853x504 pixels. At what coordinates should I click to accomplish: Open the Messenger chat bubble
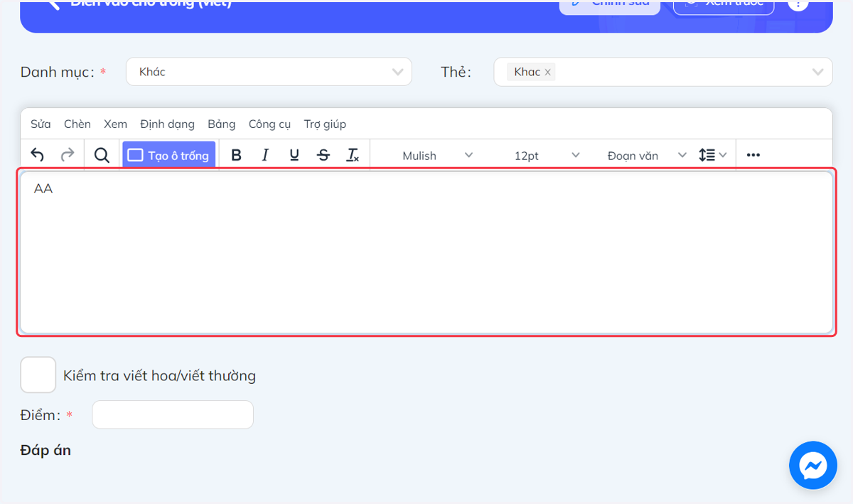(812, 466)
